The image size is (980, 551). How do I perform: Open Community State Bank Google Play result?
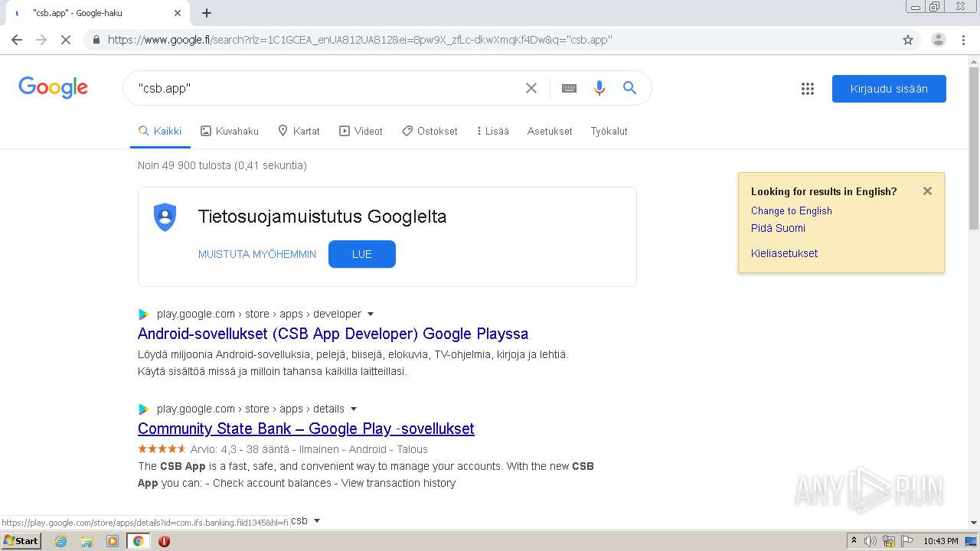coord(306,429)
